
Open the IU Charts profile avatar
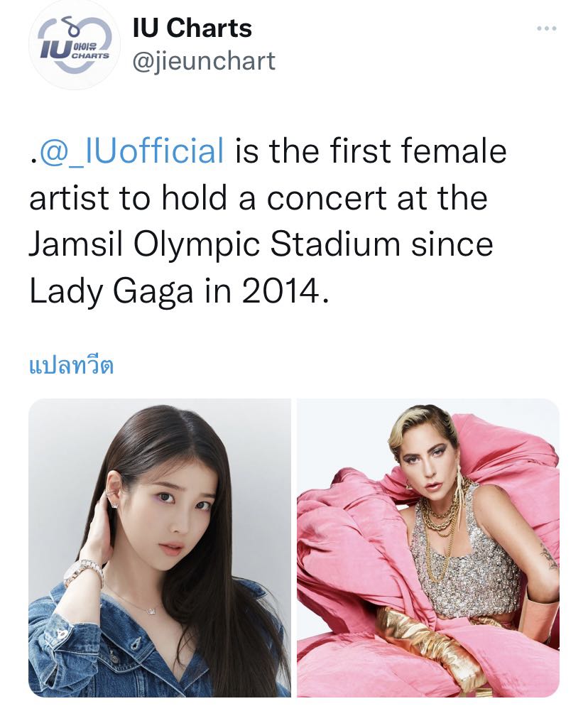(x=75, y=47)
